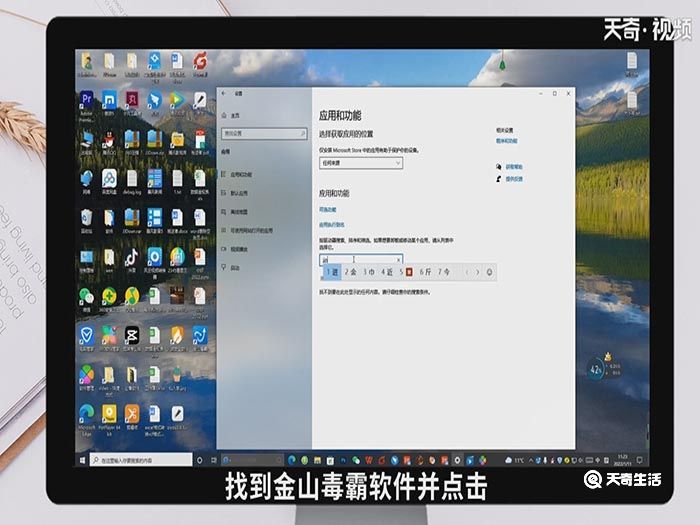Screen dimensions: 700x525
Task: Click the Settings sidebar search box
Action: tap(264, 133)
